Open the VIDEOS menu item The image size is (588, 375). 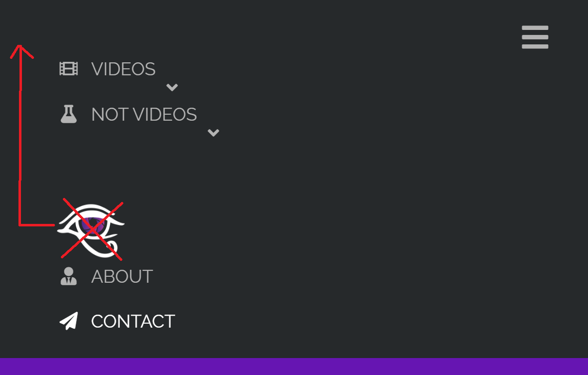click(123, 69)
